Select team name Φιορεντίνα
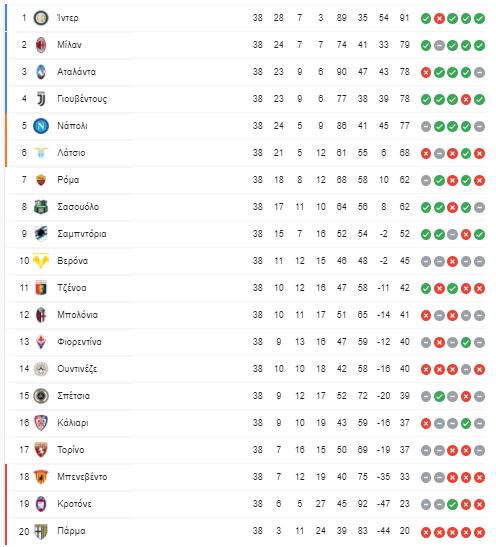Screen dimensions: 496x547 [79, 342]
